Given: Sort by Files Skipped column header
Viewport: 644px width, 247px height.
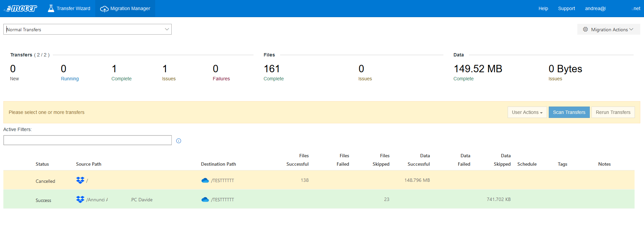Looking at the screenshot, I should point(381,160).
